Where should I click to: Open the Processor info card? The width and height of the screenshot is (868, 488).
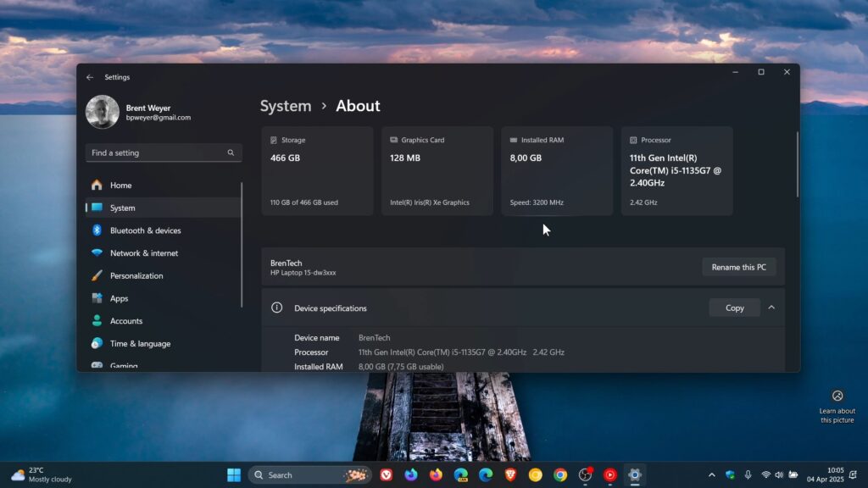point(677,171)
